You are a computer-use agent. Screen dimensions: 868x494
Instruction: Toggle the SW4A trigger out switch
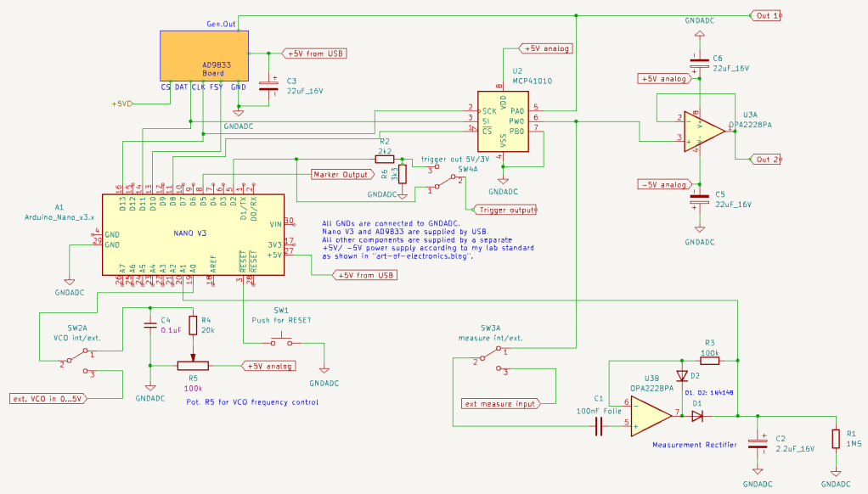tap(446, 182)
